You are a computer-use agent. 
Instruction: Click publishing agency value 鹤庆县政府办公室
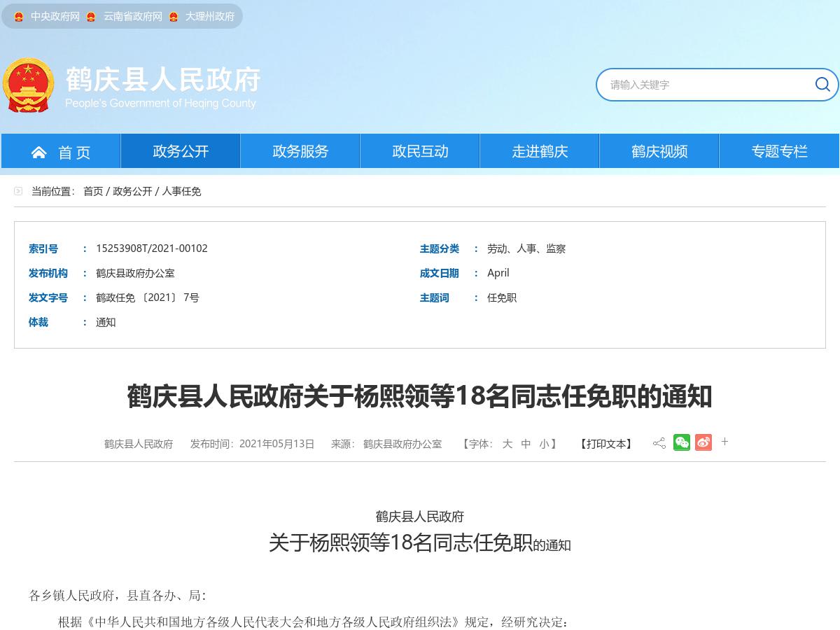[135, 273]
